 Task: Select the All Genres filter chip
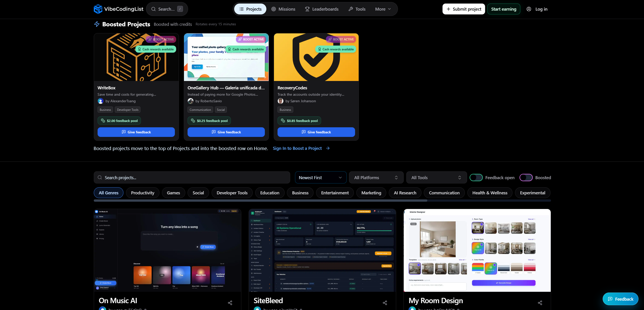pos(108,193)
